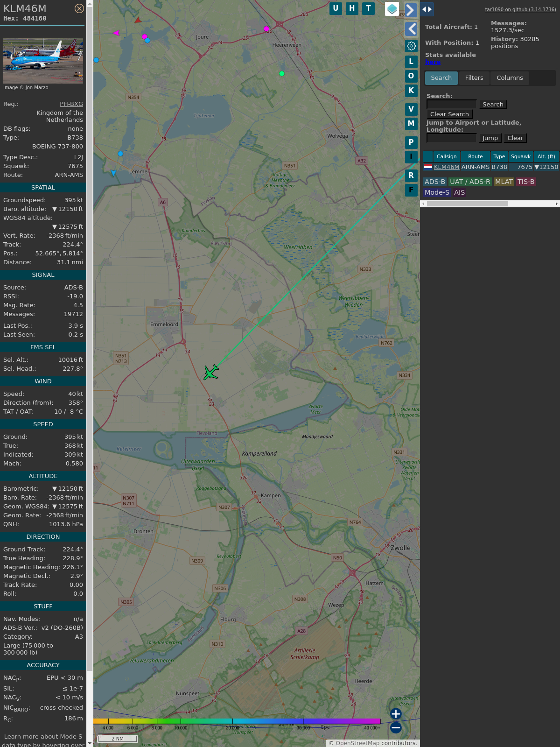
Task: Click right arrow of table scrollbar
Action: point(557,204)
